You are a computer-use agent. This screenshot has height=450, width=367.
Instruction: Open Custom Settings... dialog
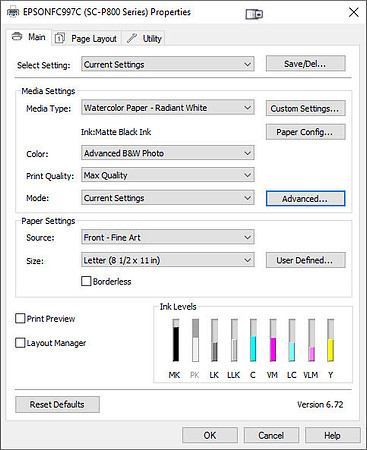pyautogui.click(x=305, y=108)
